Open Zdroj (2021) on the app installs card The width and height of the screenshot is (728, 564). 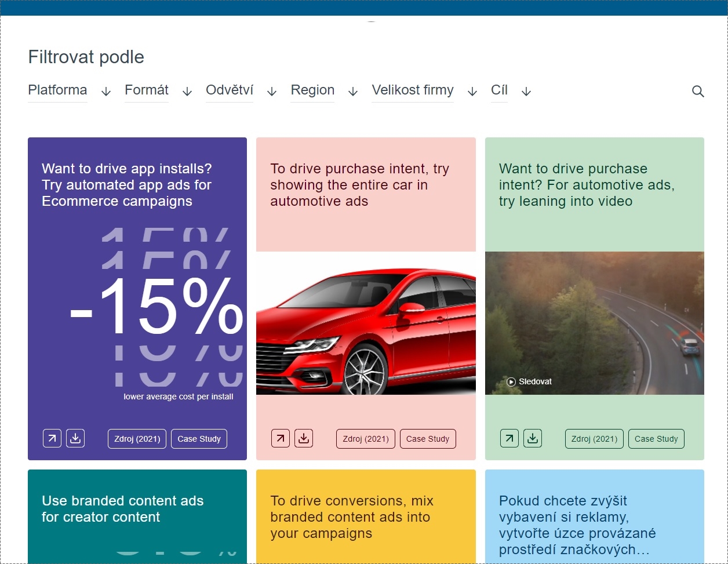tap(136, 438)
